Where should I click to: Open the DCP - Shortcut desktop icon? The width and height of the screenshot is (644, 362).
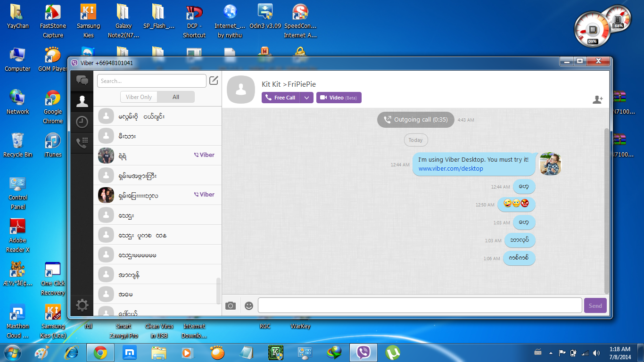[x=194, y=21]
